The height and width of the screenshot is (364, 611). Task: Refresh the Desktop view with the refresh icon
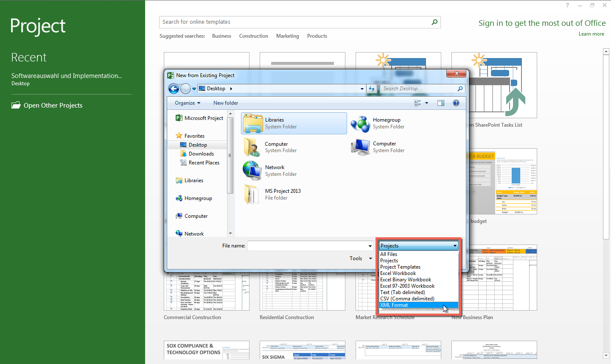(x=372, y=89)
